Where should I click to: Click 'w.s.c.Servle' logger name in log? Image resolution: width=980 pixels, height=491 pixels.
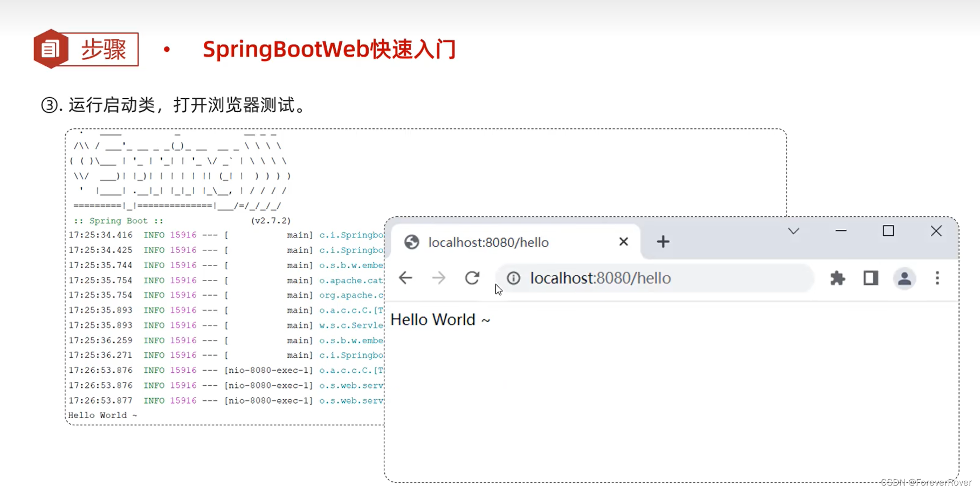351,325
